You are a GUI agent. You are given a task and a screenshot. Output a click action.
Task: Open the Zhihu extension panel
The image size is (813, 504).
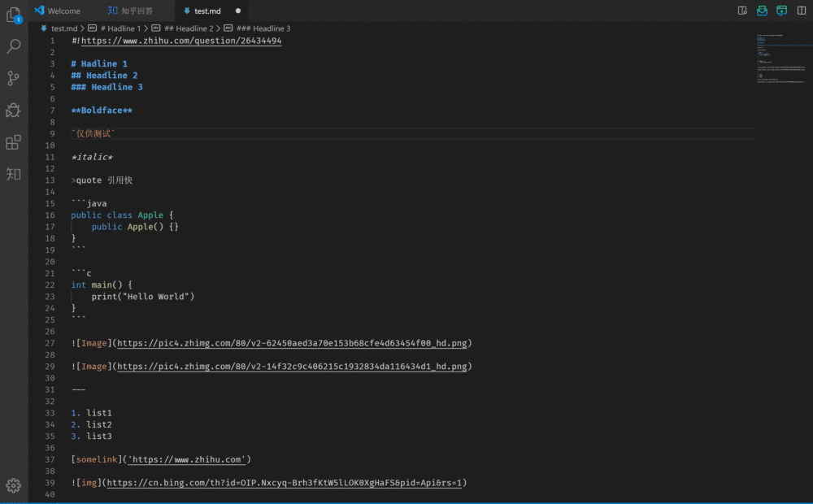[x=13, y=174]
